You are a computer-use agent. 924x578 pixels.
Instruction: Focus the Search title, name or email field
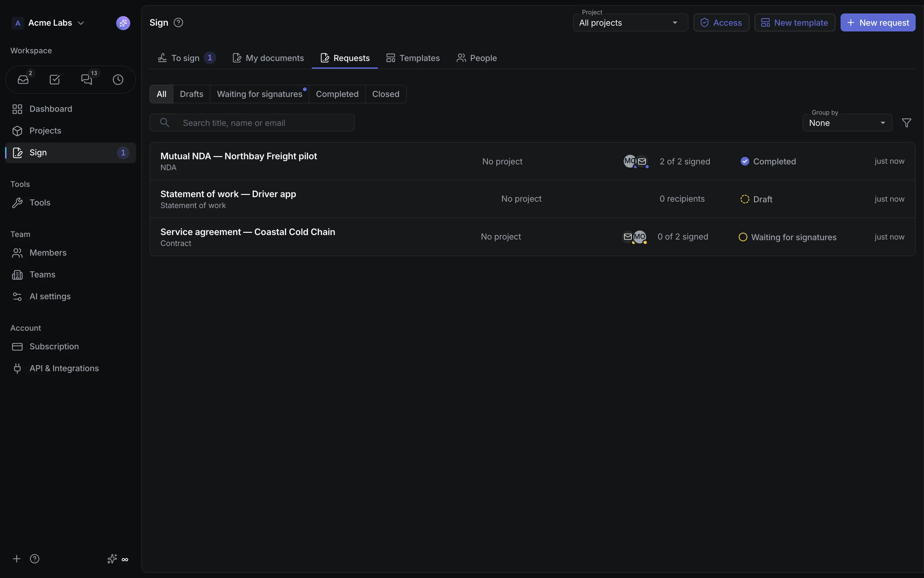tap(252, 123)
